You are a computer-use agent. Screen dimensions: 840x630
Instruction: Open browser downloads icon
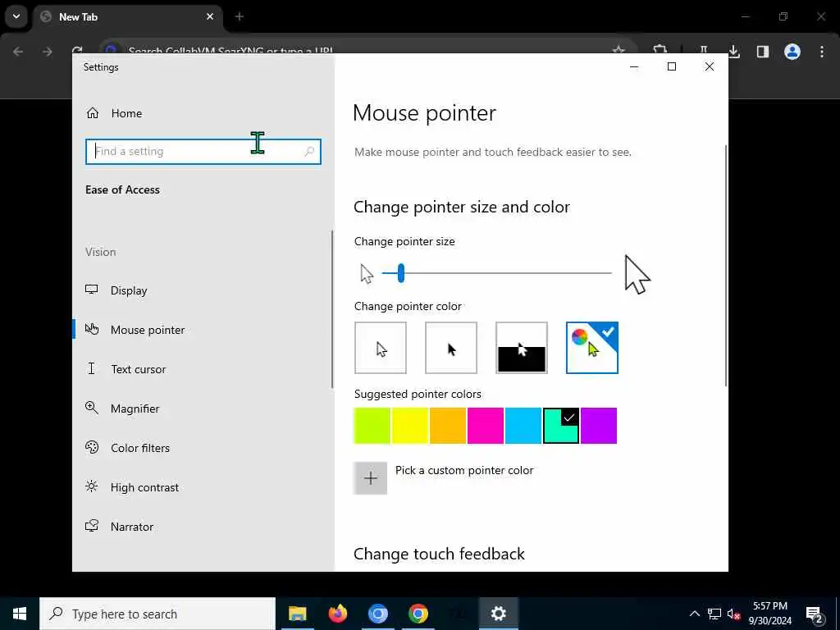tap(734, 52)
